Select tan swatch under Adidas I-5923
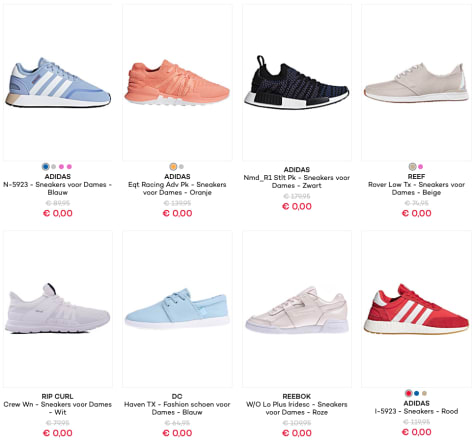475x445 pixels. (x=424, y=393)
